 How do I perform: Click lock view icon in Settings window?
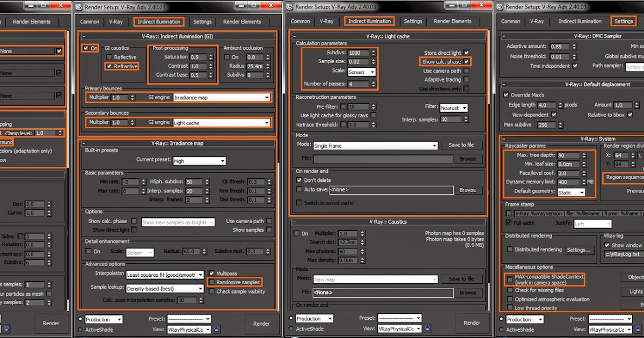point(638,329)
